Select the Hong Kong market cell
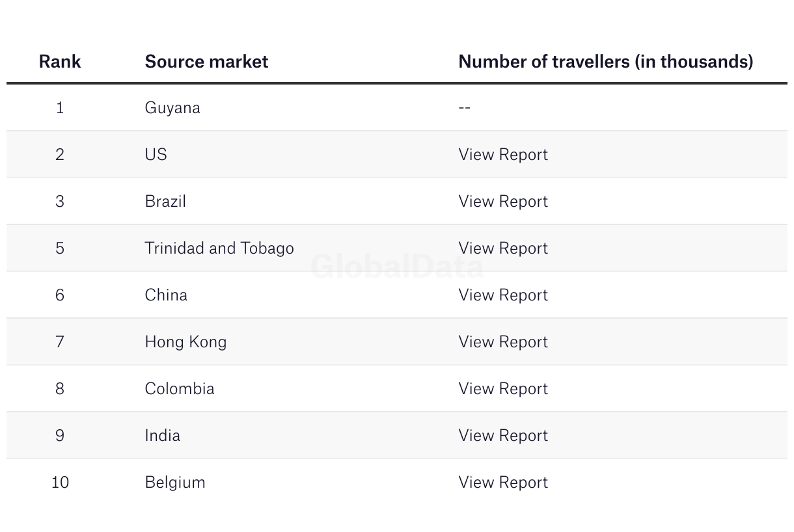This screenshot has width=794, height=532. click(186, 341)
